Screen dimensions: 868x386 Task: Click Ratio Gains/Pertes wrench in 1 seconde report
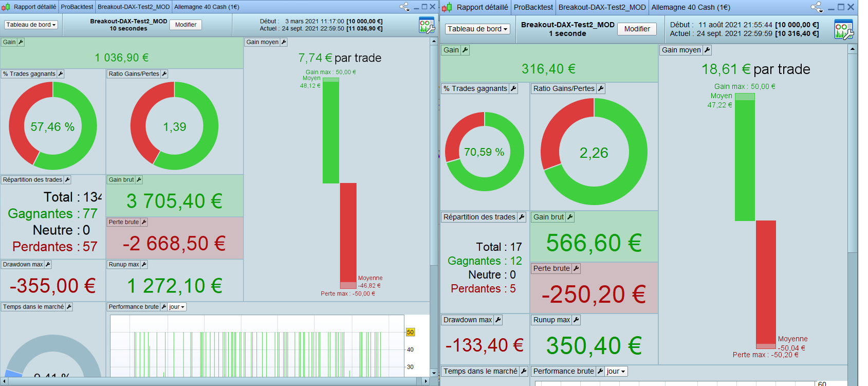[601, 88]
